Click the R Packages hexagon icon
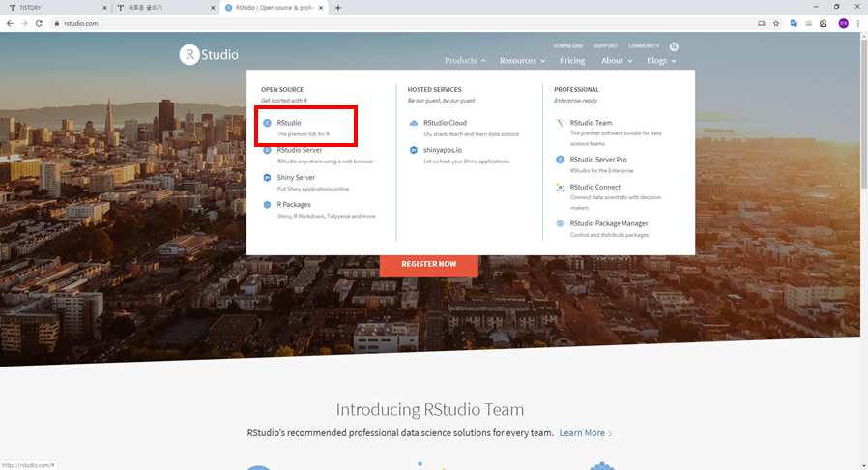The image size is (868, 470). (x=267, y=205)
